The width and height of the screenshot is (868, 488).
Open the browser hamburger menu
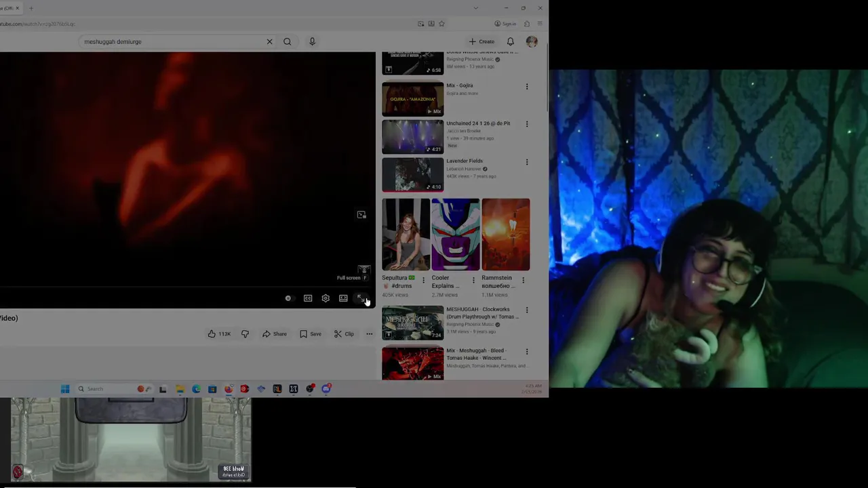click(x=540, y=24)
